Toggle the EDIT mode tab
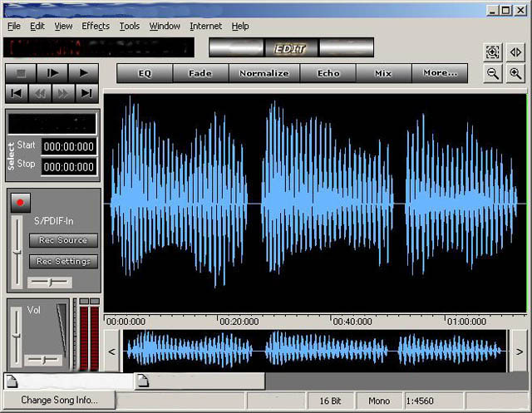This screenshot has width=532, height=413. (x=290, y=48)
